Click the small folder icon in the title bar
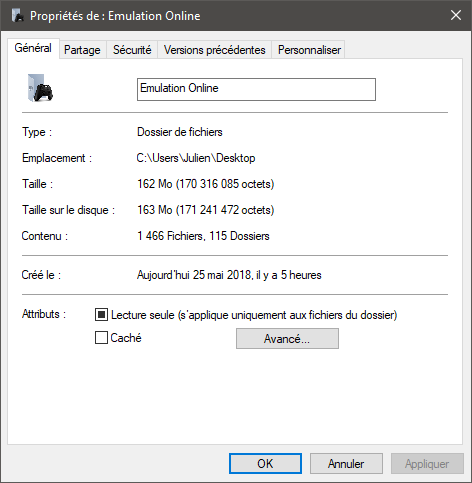472x483 pixels. [17, 16]
